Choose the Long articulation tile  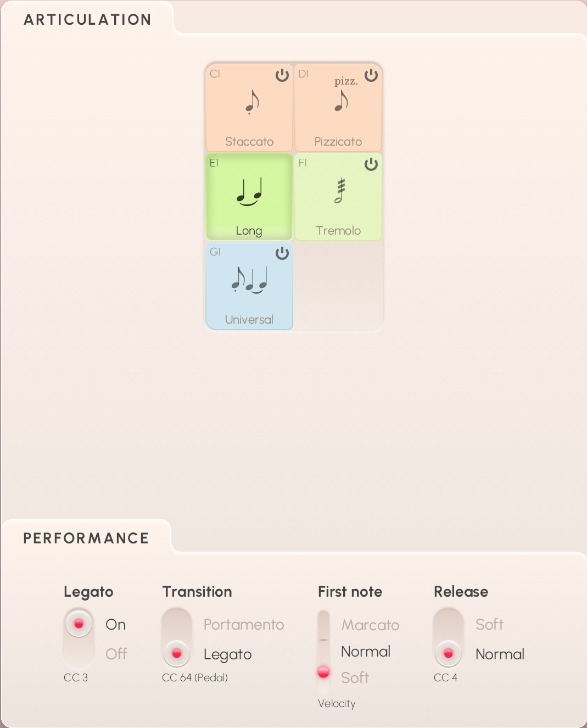(249, 197)
